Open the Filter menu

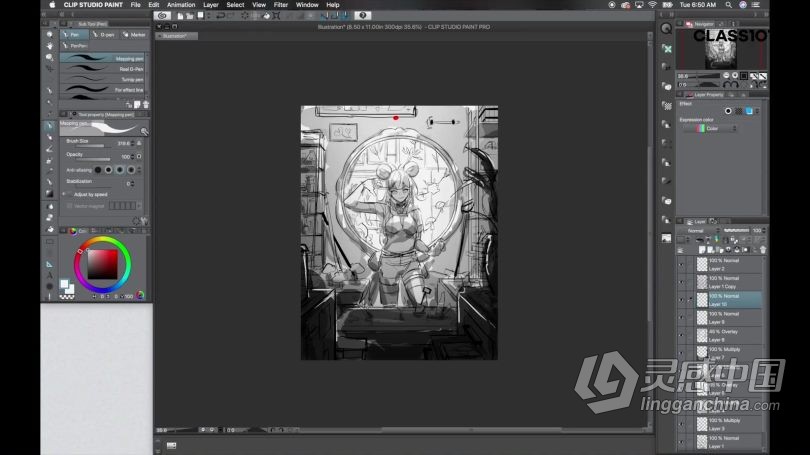[x=281, y=5]
